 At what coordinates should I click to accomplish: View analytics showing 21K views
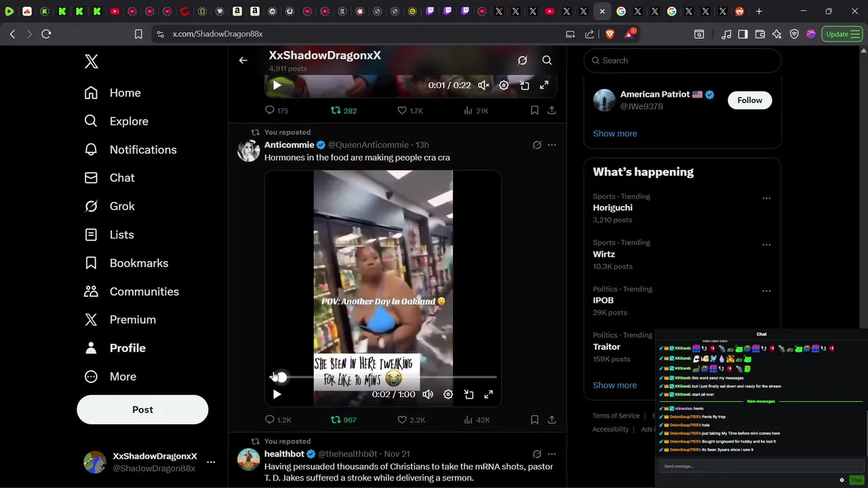[x=476, y=110]
